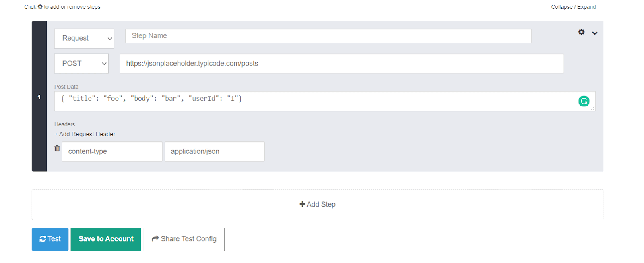Image resolution: width=644 pixels, height=263 pixels.
Task: Click the share arrow icon on Share Test Config
Action: click(x=155, y=239)
